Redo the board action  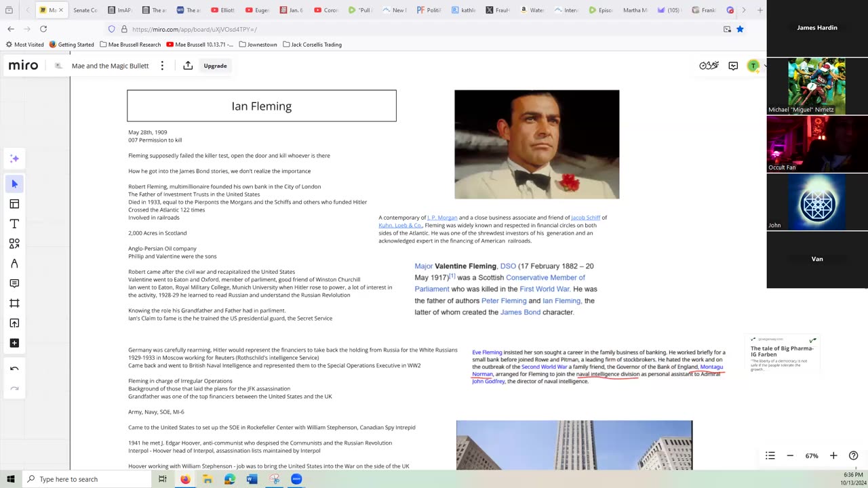pyautogui.click(x=14, y=388)
